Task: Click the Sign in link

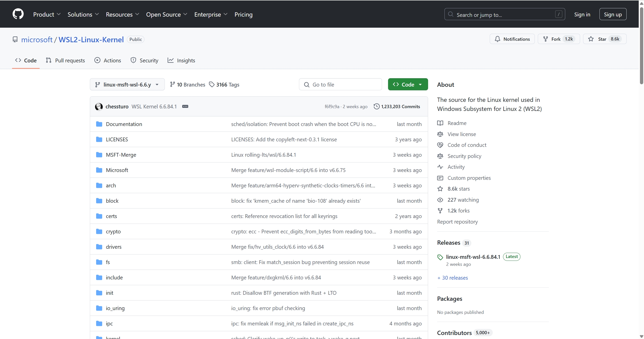Action: (x=582, y=14)
